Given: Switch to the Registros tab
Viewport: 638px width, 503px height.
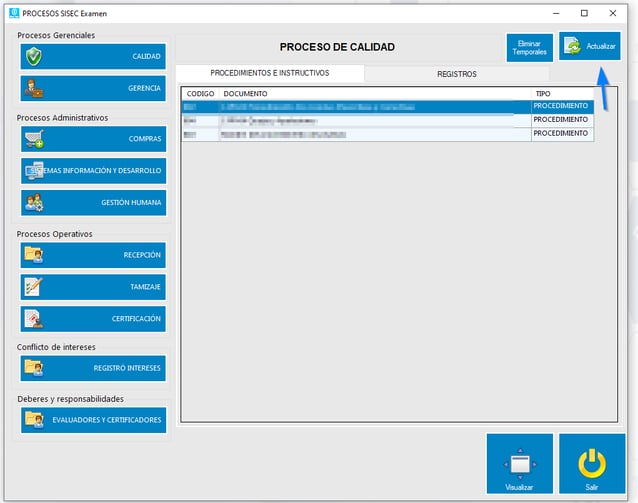Looking at the screenshot, I should coord(456,74).
